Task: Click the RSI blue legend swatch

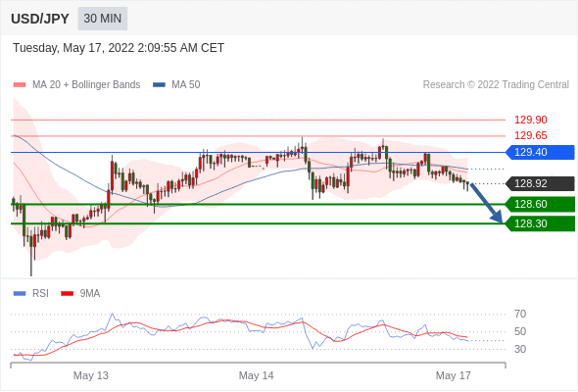Action: [20, 294]
